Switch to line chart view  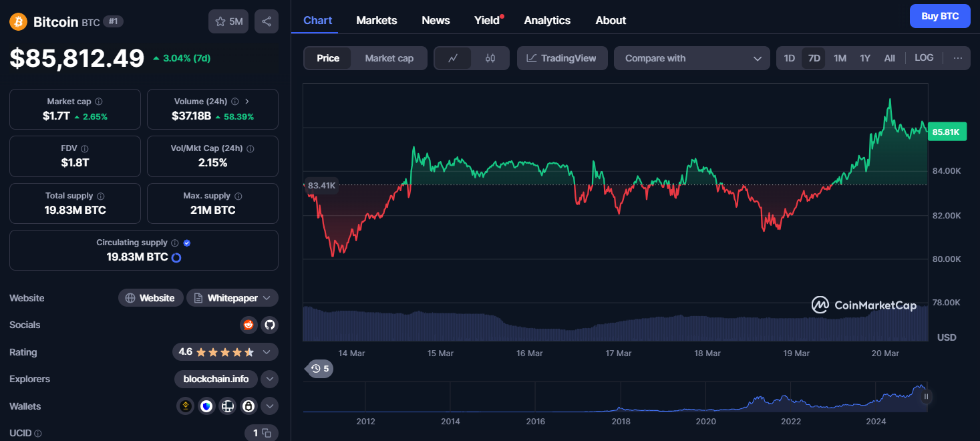[x=453, y=58]
